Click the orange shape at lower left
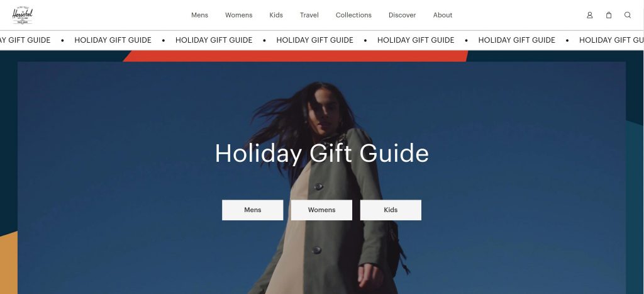The height and width of the screenshot is (294, 644). [9, 263]
